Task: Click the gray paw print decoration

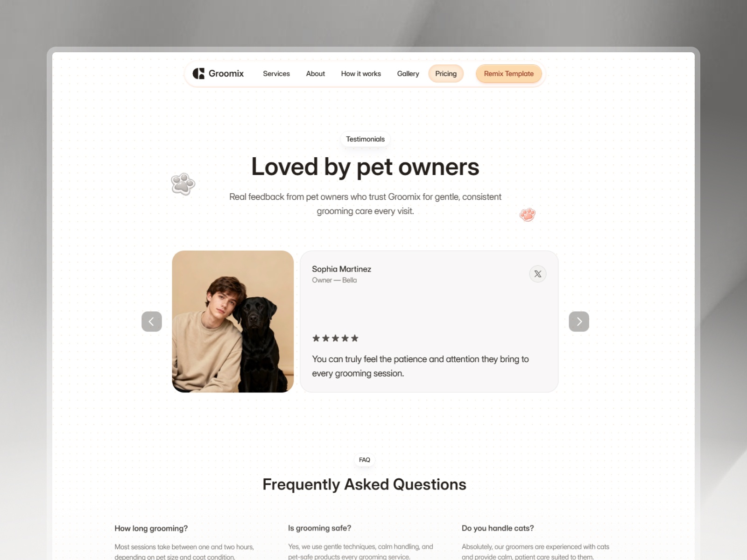Action: (183, 184)
